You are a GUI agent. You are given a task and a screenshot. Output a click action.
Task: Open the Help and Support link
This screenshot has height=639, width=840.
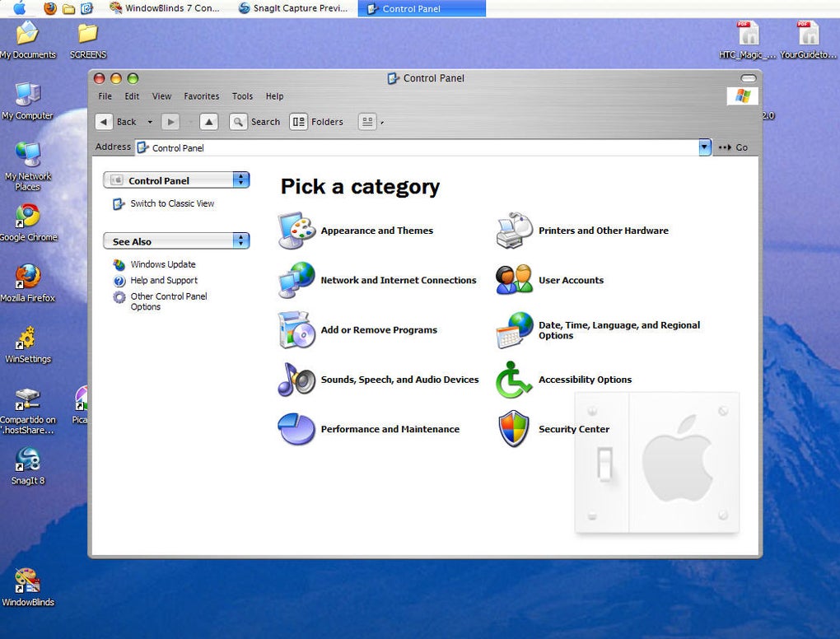[x=164, y=280]
